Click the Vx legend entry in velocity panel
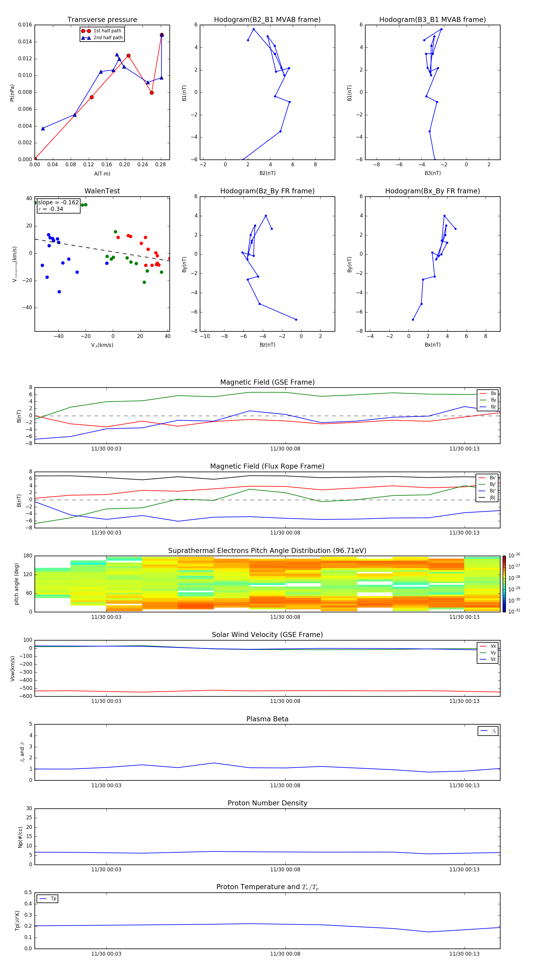This screenshot has width=535, height=980. (488, 646)
